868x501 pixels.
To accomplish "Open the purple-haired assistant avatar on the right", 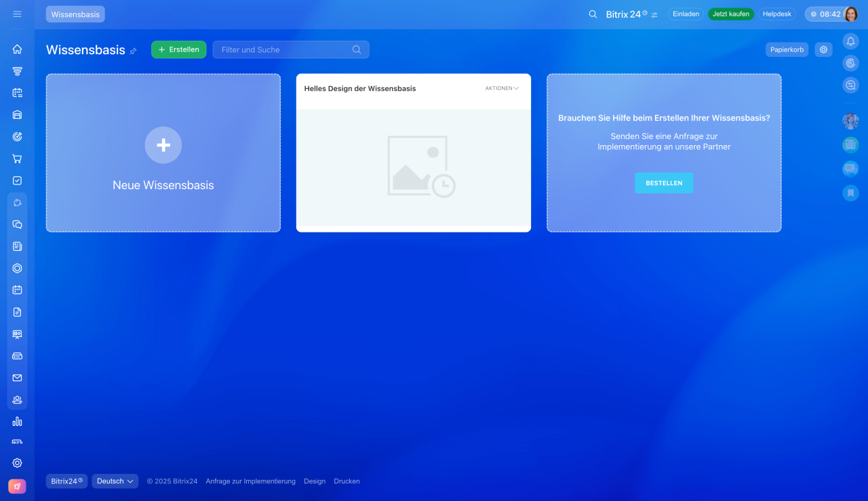I will pyautogui.click(x=850, y=121).
